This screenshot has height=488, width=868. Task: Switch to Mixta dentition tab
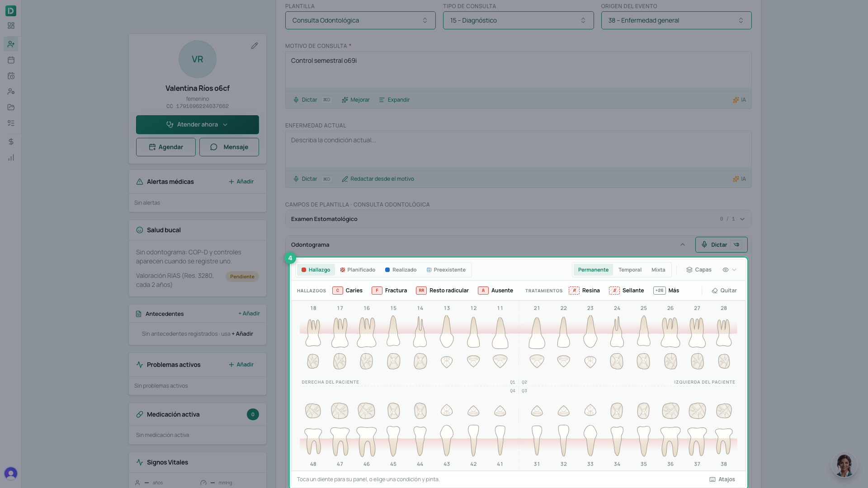(658, 270)
